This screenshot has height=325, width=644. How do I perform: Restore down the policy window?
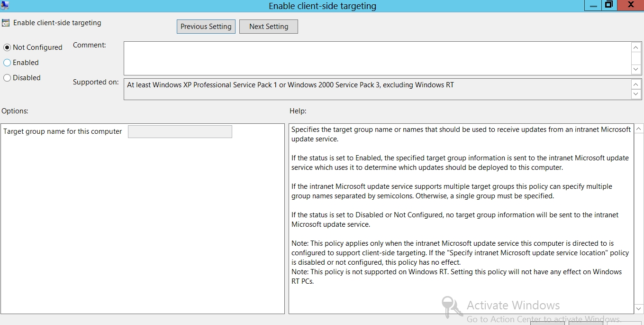click(608, 5)
